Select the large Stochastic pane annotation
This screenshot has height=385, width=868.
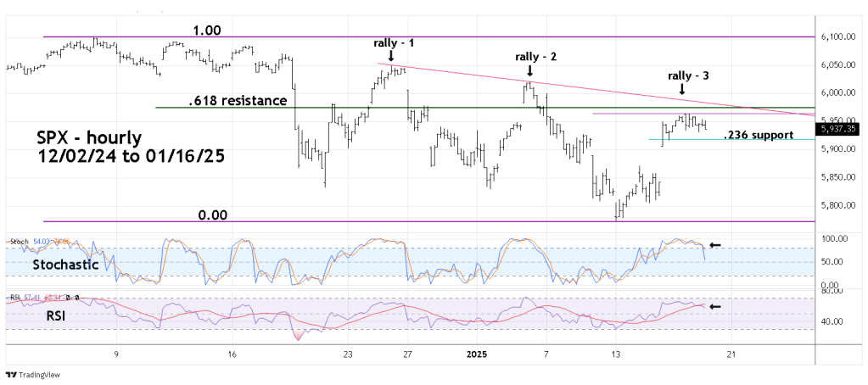(x=66, y=265)
